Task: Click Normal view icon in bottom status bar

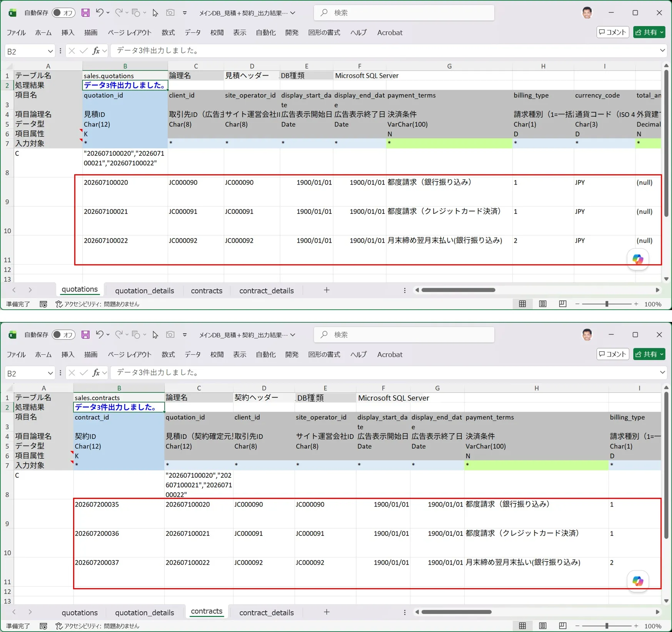Action: [522, 626]
